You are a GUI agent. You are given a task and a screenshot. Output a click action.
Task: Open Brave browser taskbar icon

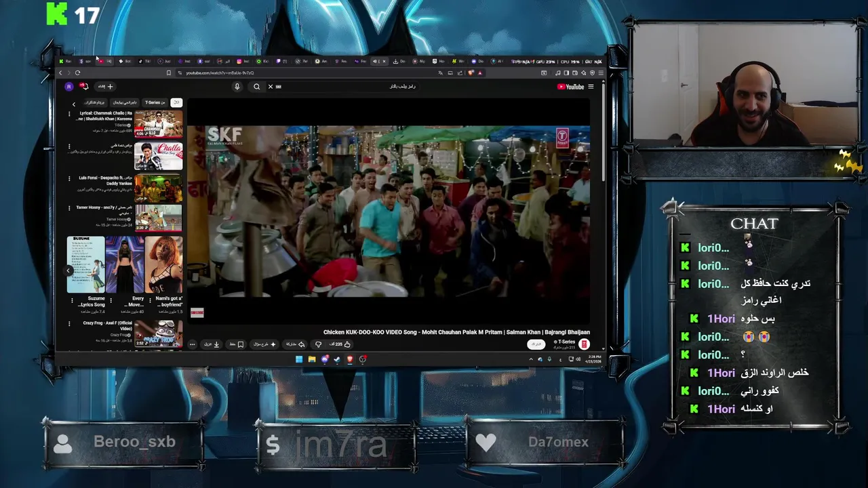coord(350,359)
